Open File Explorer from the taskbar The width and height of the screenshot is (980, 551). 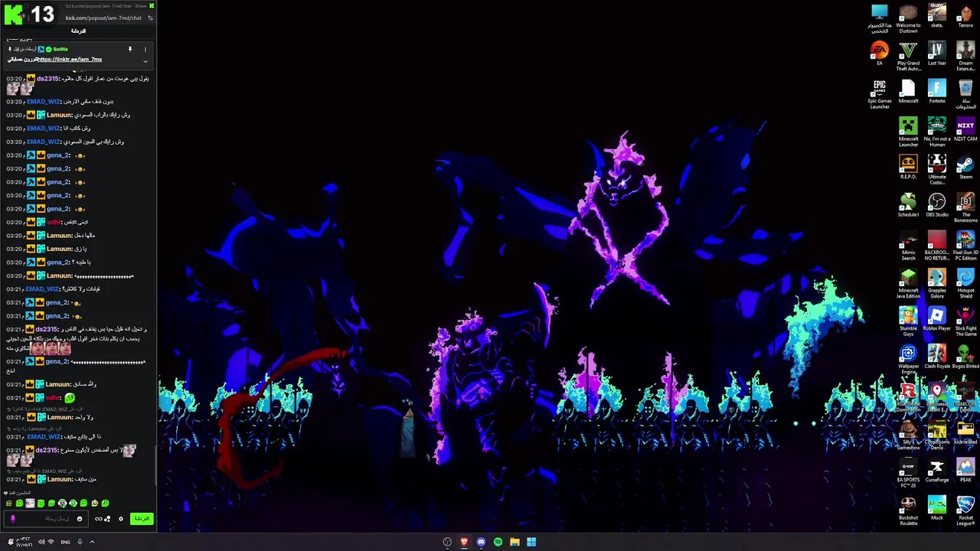pos(514,542)
